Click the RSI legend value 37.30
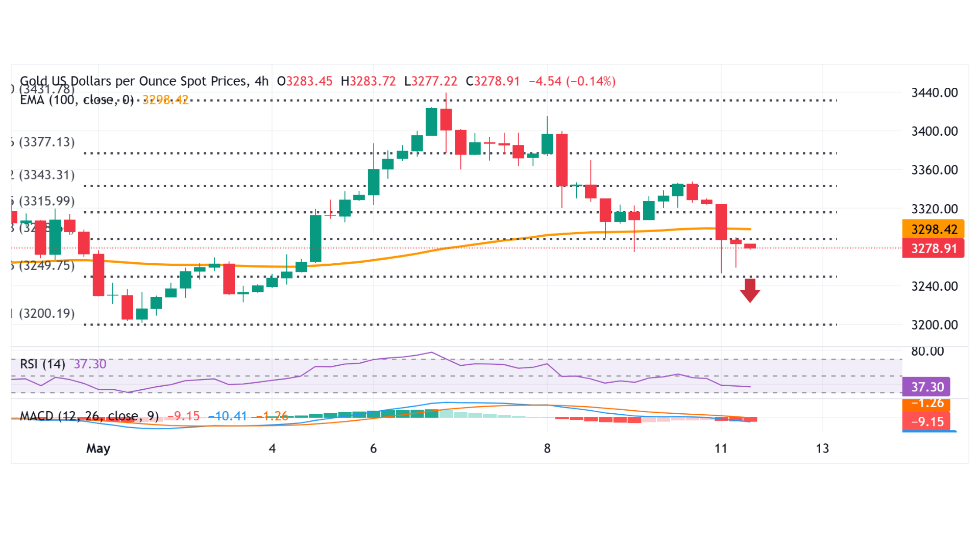The height and width of the screenshot is (551, 980). tap(90, 364)
